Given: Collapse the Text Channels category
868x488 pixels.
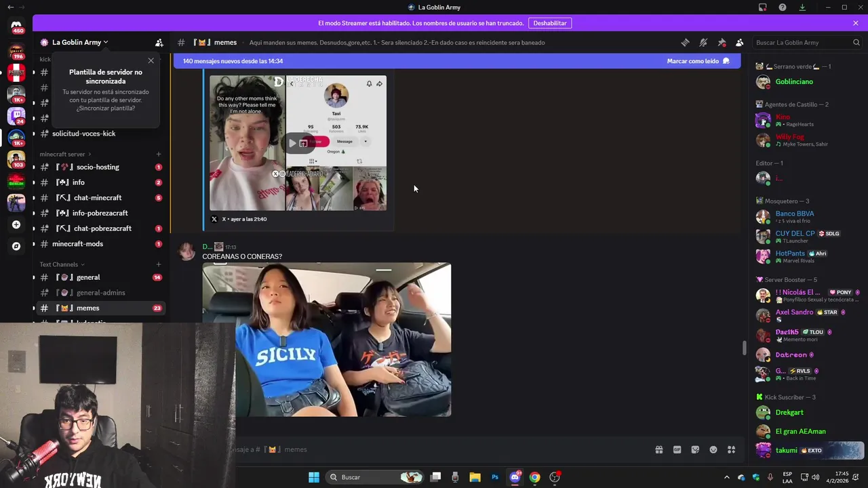Looking at the screenshot, I should (62, 264).
